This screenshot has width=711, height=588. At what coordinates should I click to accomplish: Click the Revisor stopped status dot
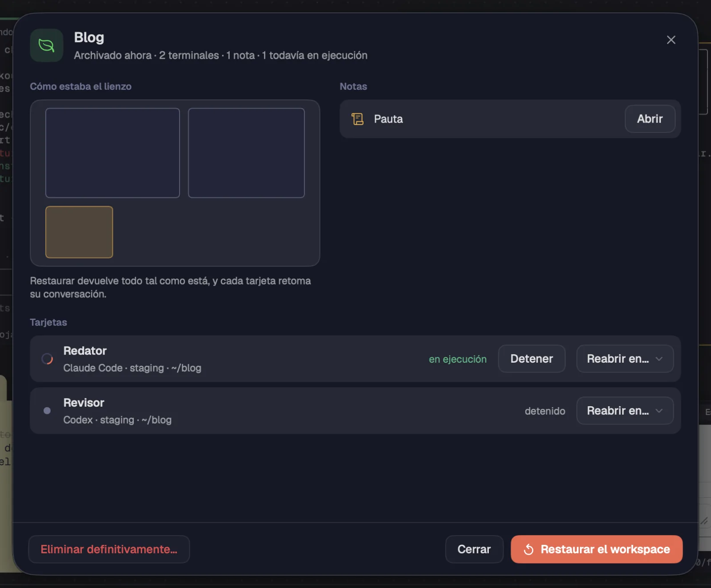click(47, 411)
